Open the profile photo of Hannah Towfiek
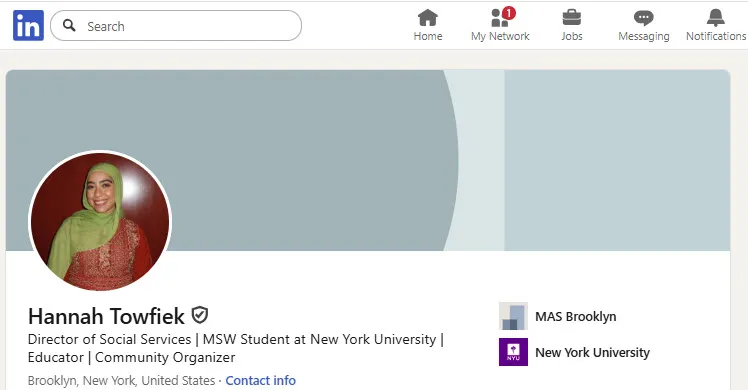748x390 pixels. [100, 221]
